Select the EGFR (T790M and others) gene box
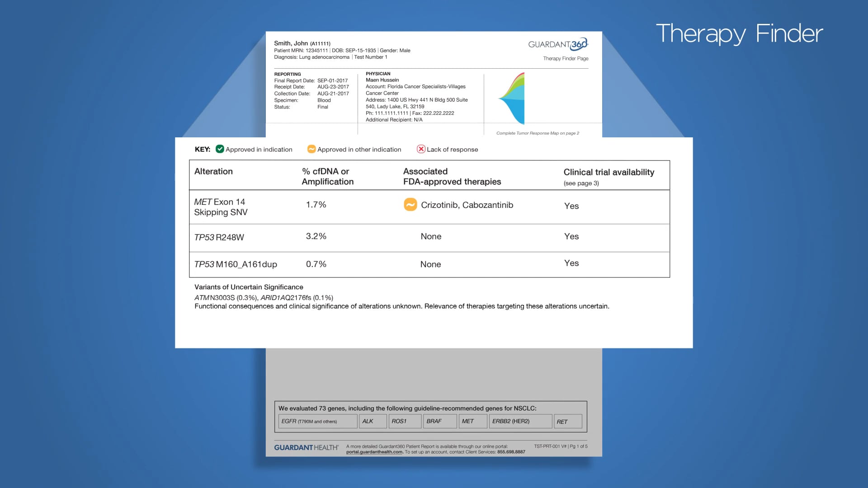 [318, 421]
